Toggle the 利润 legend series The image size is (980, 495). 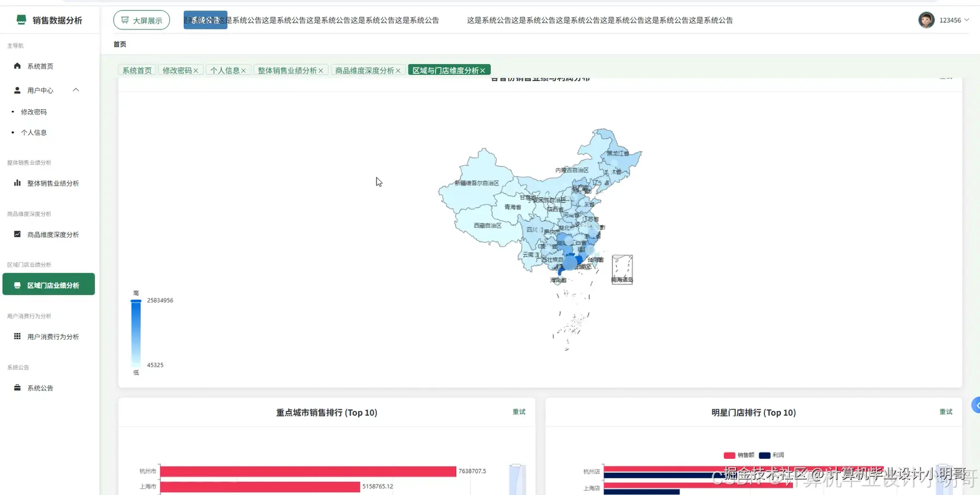click(x=772, y=455)
